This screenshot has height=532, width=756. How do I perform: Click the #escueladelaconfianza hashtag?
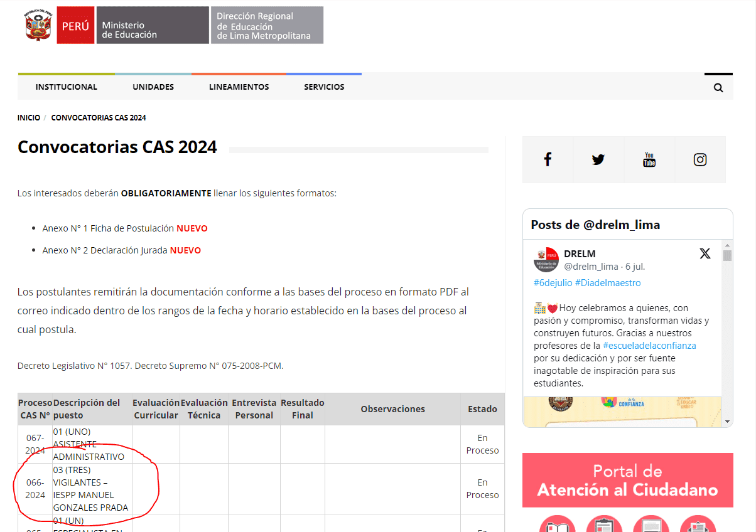tap(649, 346)
